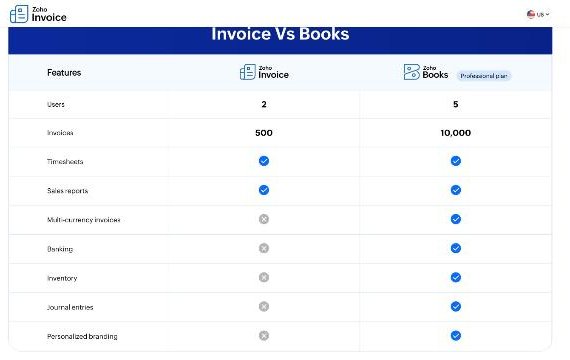Click Personalized branding checkmark under Zoho Books

[455, 336]
